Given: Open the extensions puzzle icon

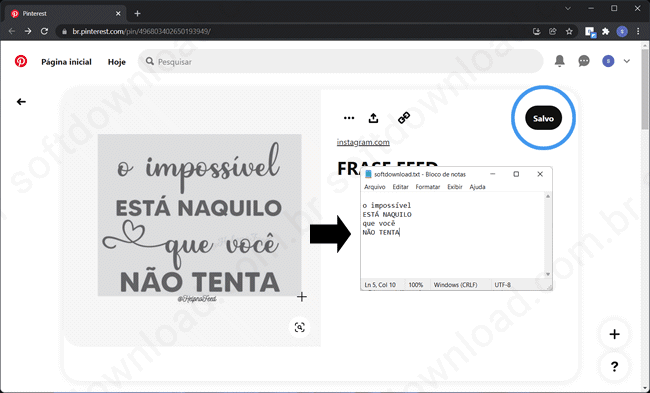Looking at the screenshot, I should tap(606, 31).
